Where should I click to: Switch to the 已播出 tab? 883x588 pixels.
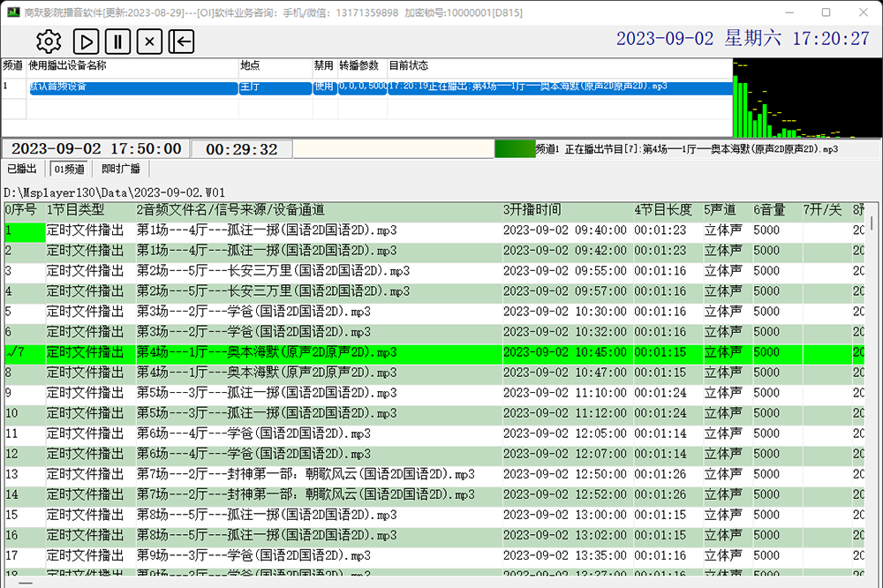coord(22,169)
